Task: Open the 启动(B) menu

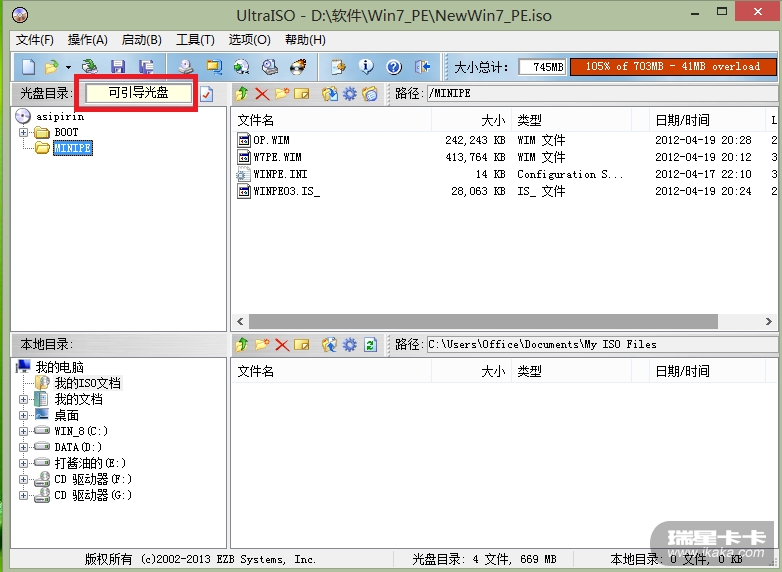Action: coord(142,40)
